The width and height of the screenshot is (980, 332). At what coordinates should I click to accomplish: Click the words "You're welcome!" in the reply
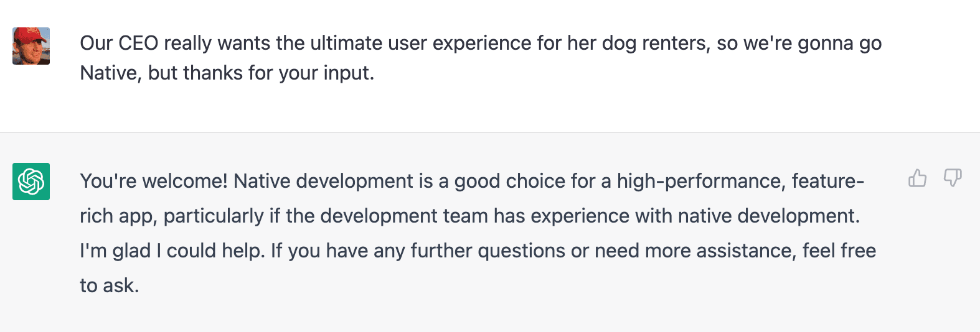point(153,181)
